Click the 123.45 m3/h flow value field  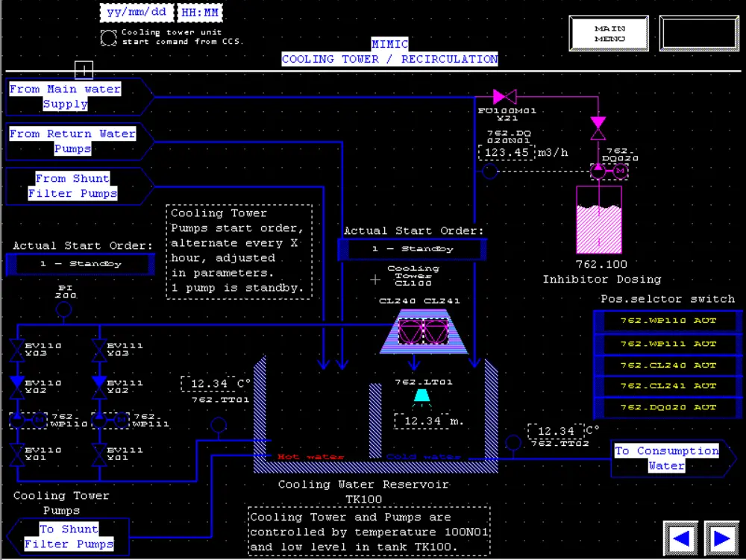coord(507,153)
